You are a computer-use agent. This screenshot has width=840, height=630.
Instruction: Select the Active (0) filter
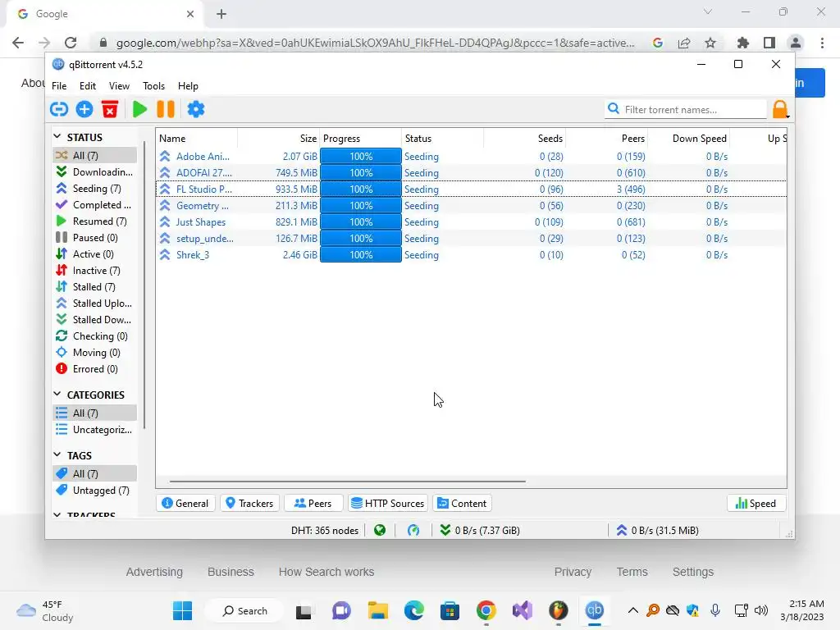(x=94, y=254)
